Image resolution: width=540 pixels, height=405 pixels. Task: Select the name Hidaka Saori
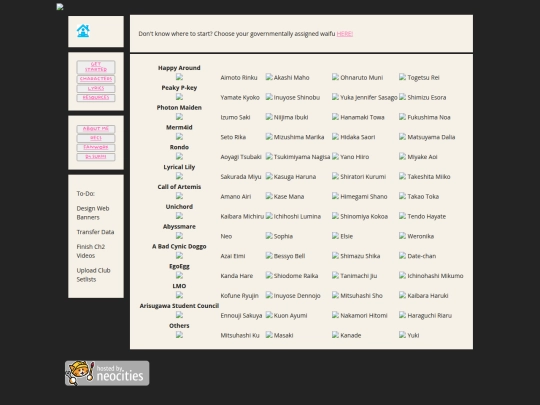357,137
